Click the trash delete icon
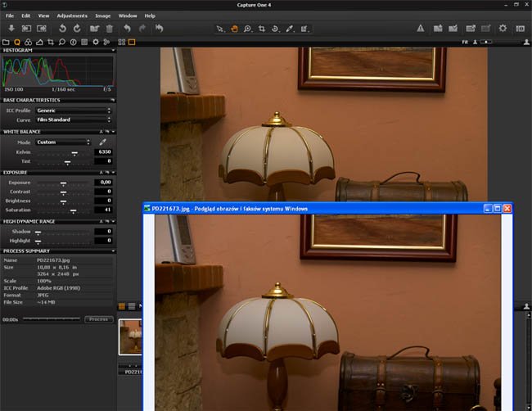Image resolution: width=532 pixels, height=411 pixels. pos(110,29)
